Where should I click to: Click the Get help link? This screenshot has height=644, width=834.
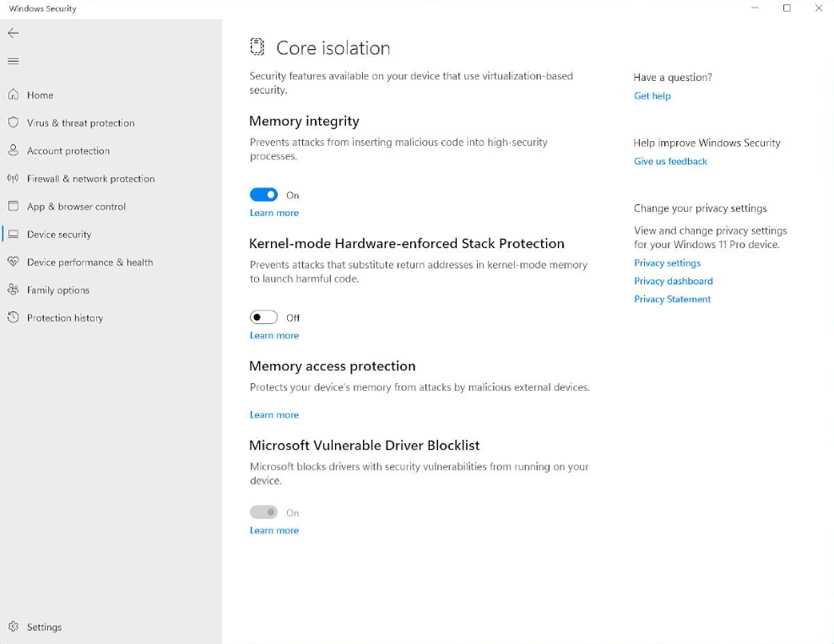point(653,95)
